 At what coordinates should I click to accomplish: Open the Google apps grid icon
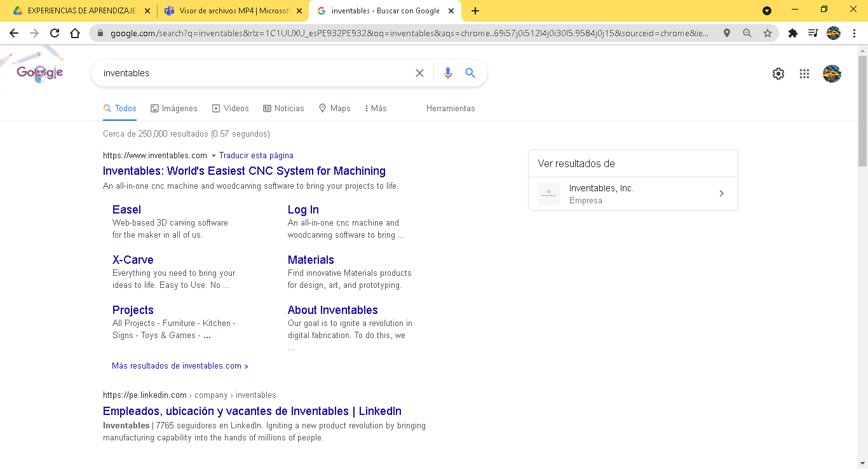click(804, 74)
